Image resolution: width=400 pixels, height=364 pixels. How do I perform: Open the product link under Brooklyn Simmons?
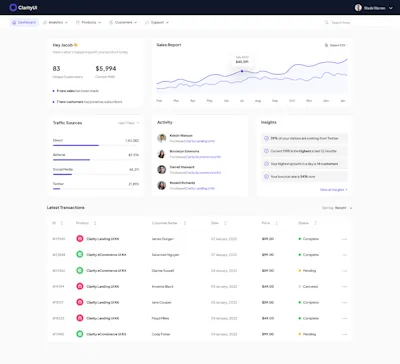click(203, 157)
